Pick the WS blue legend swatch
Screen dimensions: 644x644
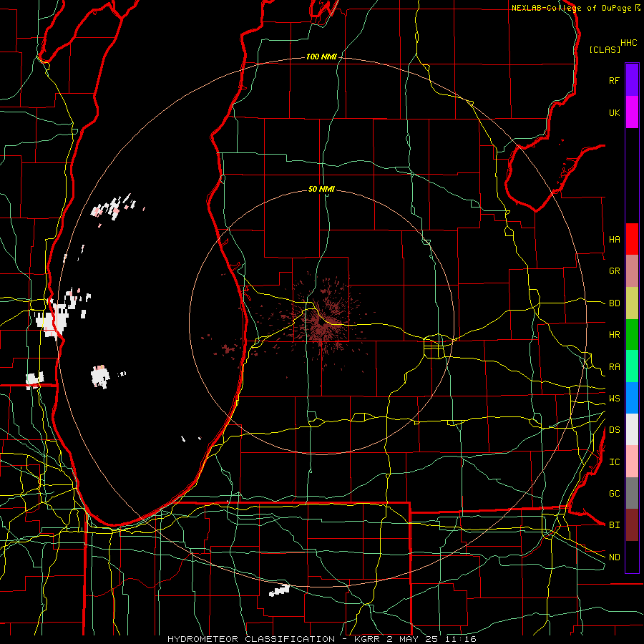click(x=632, y=398)
